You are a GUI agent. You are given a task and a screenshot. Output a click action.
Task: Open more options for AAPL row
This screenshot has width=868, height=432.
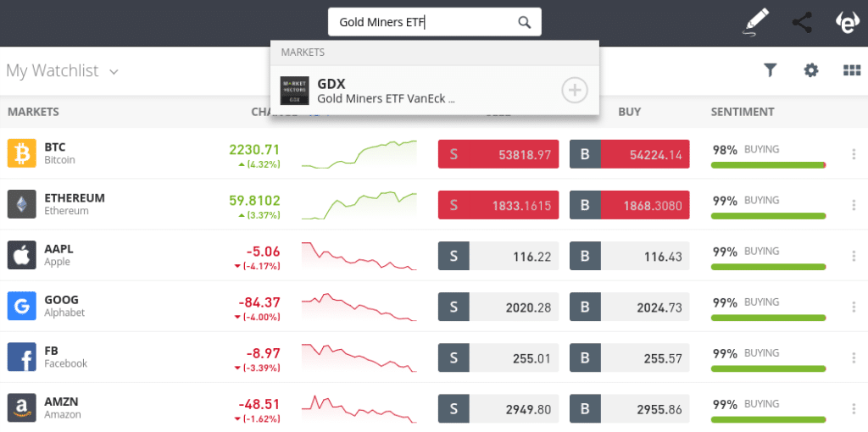coord(854,256)
